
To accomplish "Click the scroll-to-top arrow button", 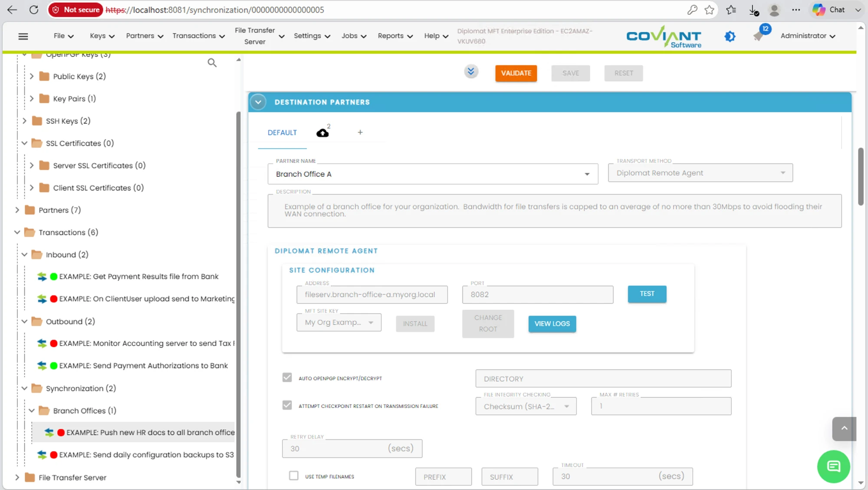I will pyautogui.click(x=844, y=429).
